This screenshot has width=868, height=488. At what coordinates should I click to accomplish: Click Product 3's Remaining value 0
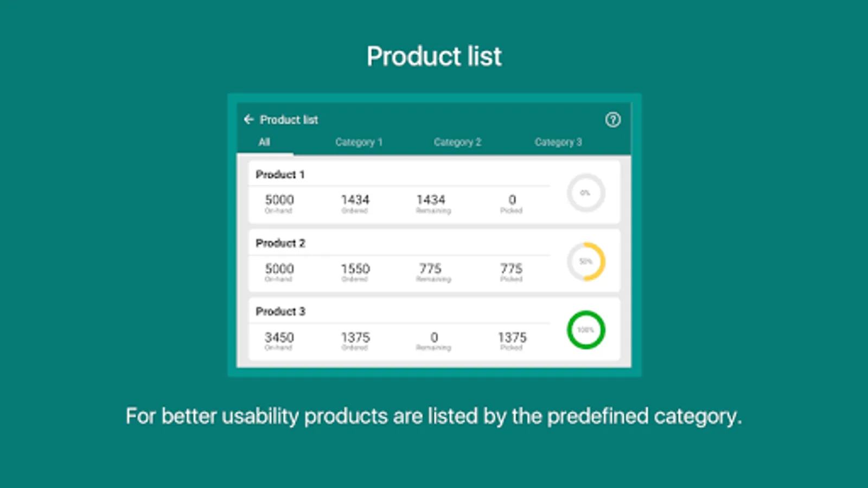(434, 337)
